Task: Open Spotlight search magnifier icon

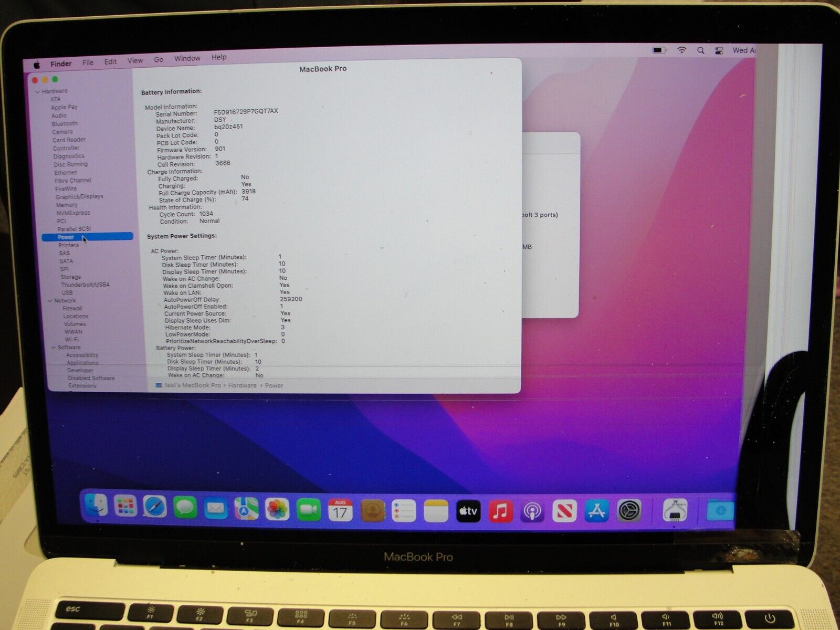Action: 700,50
